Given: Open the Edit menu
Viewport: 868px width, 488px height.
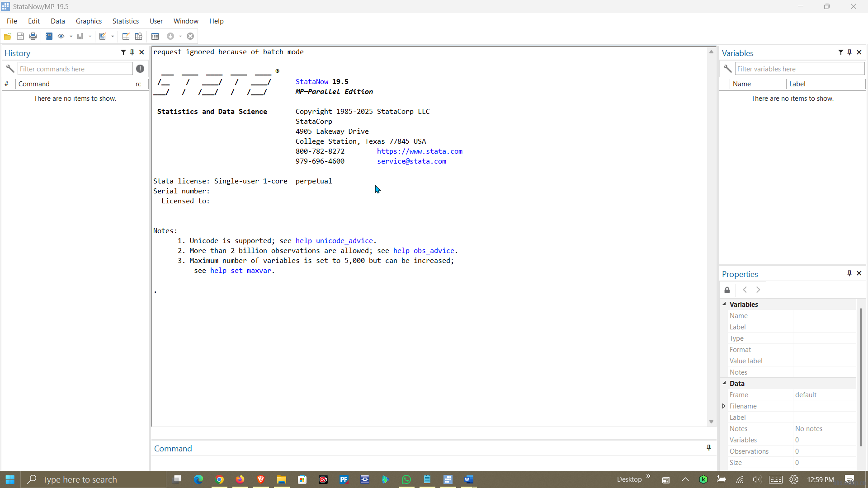Looking at the screenshot, I should [34, 21].
